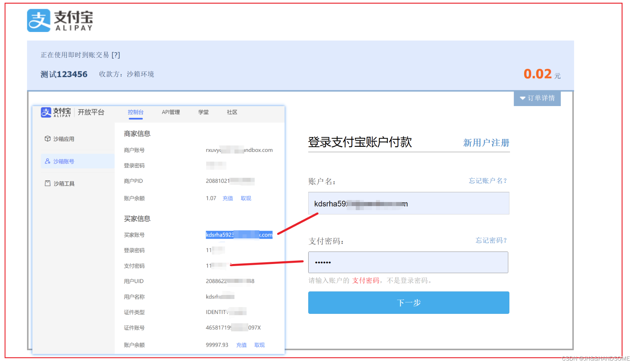
Task: Click the 登录支付宝账户付款 heading
Action: tap(360, 142)
